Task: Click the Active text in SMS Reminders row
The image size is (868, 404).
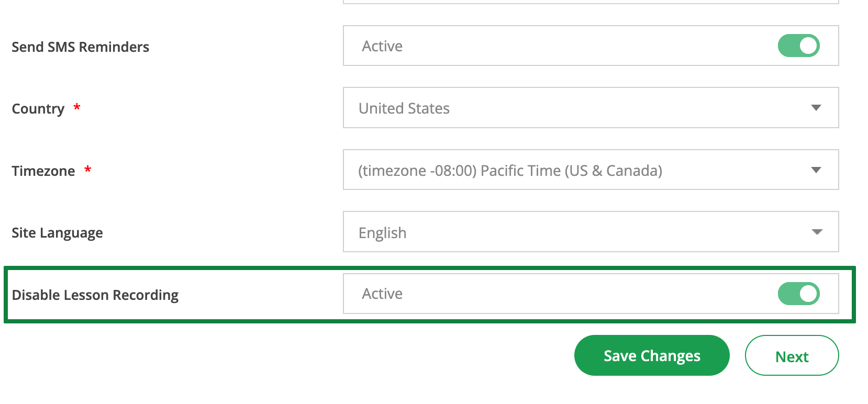Action: coord(382,46)
